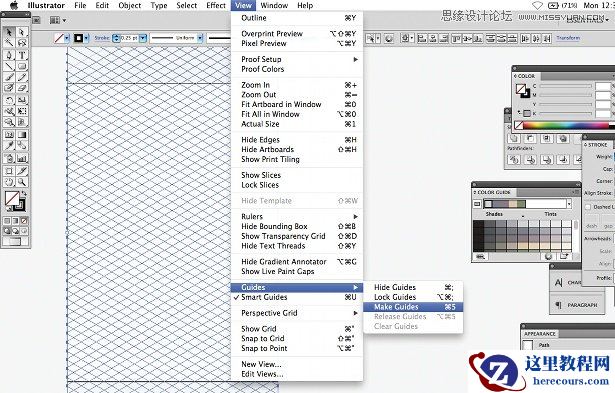Choose Outline from the View menu
Screen dimensions: 615x393
click(x=297, y=18)
